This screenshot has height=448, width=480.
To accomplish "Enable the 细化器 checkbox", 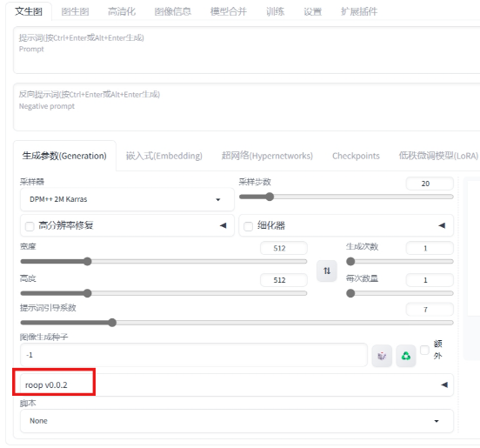I will 248,226.
